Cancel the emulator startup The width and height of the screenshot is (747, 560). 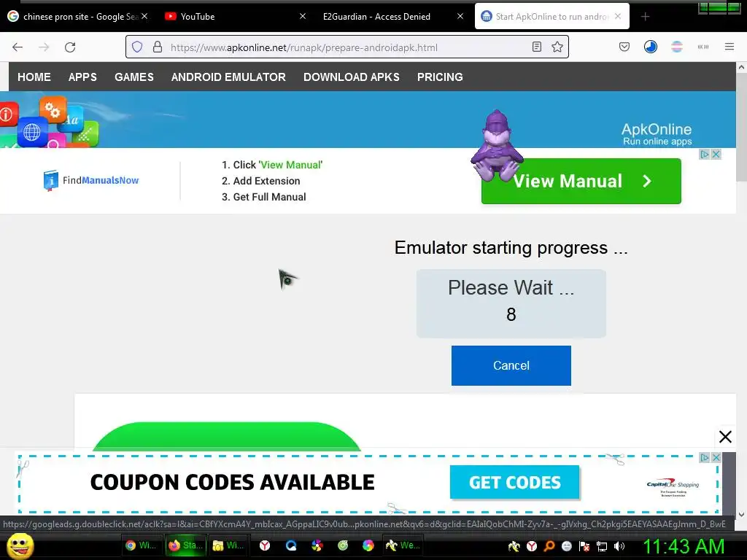(511, 365)
